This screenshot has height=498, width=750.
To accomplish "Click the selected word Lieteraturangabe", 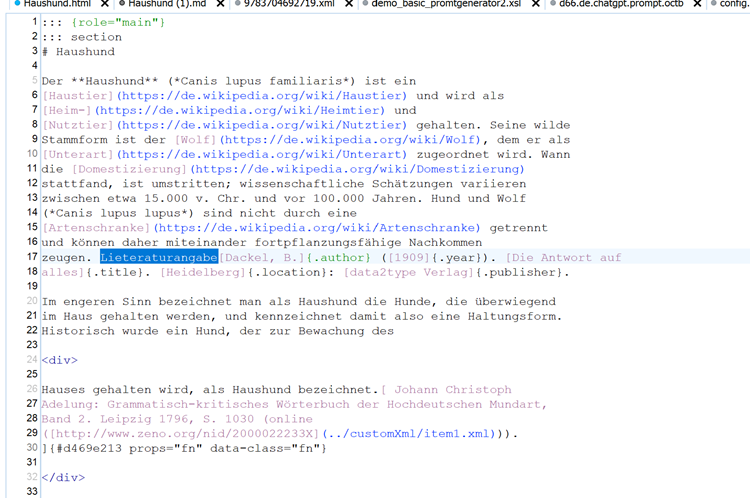I will click(159, 257).
